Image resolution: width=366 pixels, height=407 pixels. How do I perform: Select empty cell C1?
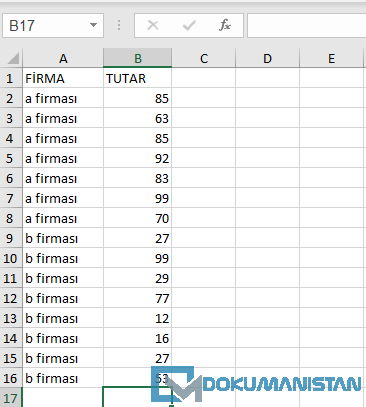(x=204, y=78)
